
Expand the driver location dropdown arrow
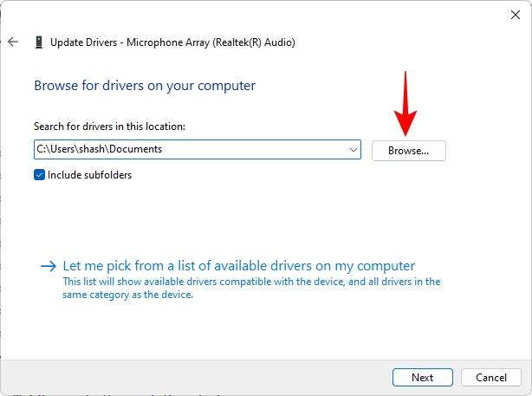tap(353, 150)
